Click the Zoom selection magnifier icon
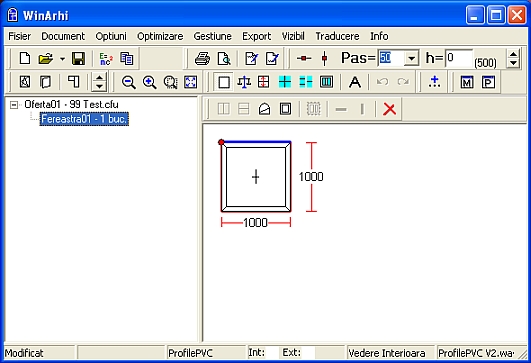531x363 pixels. (170, 82)
